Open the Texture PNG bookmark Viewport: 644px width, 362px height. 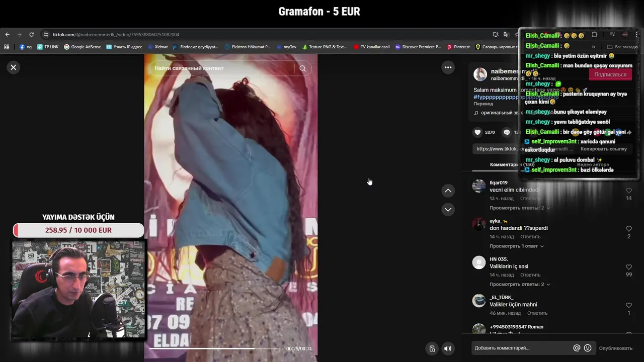(x=324, y=47)
